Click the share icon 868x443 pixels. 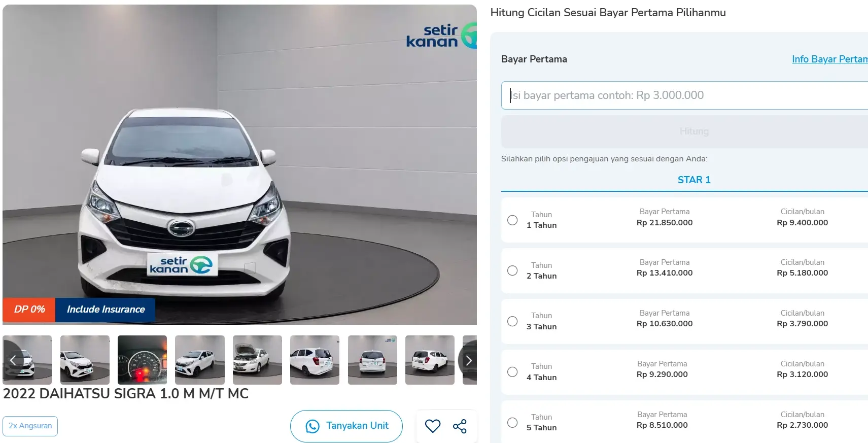[x=460, y=426]
